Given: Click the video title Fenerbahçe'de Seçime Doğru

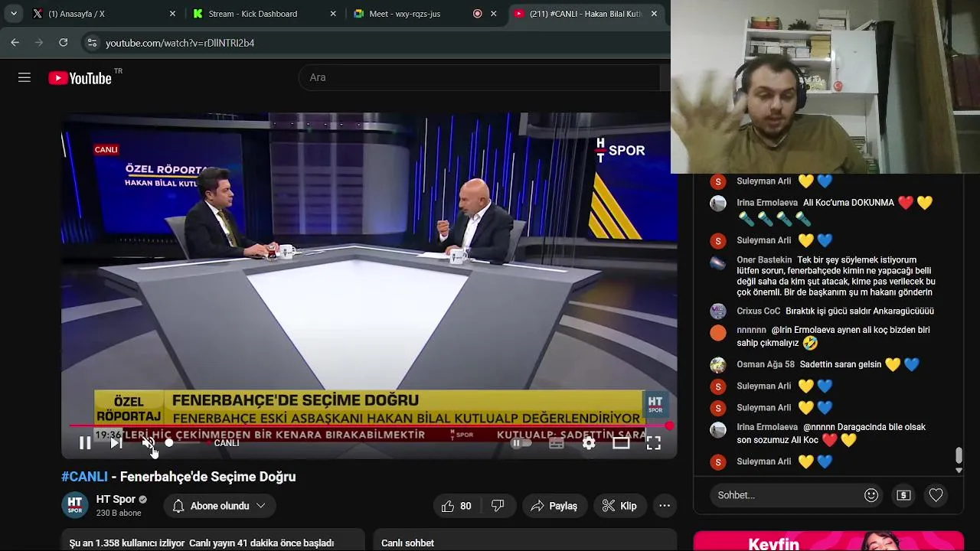Looking at the screenshot, I should point(207,477).
